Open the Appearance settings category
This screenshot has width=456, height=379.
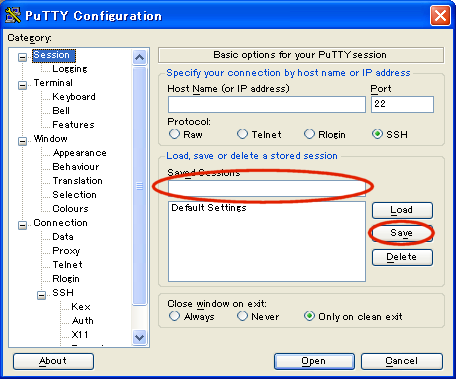pos(79,153)
